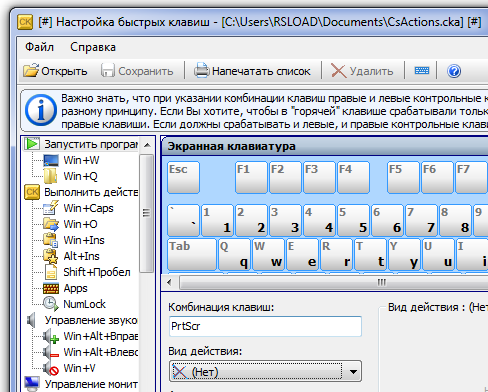488x392 pixels.
Task: Click the number 5 key on on-screen keyboard
Action: 353,220
